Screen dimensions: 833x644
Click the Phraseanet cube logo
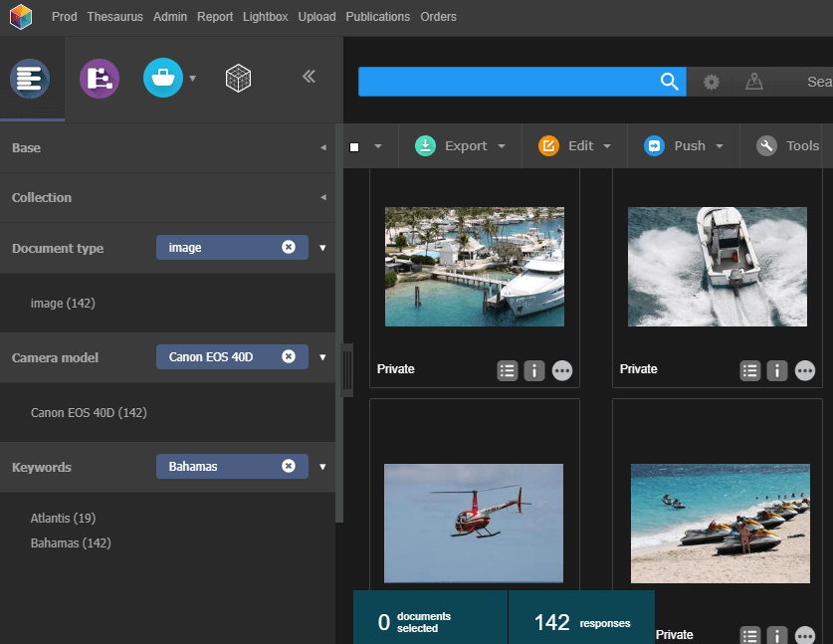tap(21, 17)
